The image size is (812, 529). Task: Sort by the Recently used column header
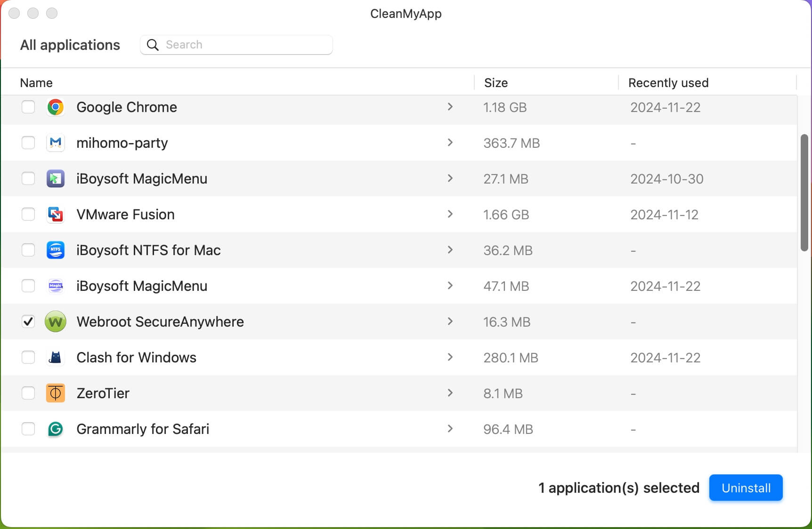point(668,83)
